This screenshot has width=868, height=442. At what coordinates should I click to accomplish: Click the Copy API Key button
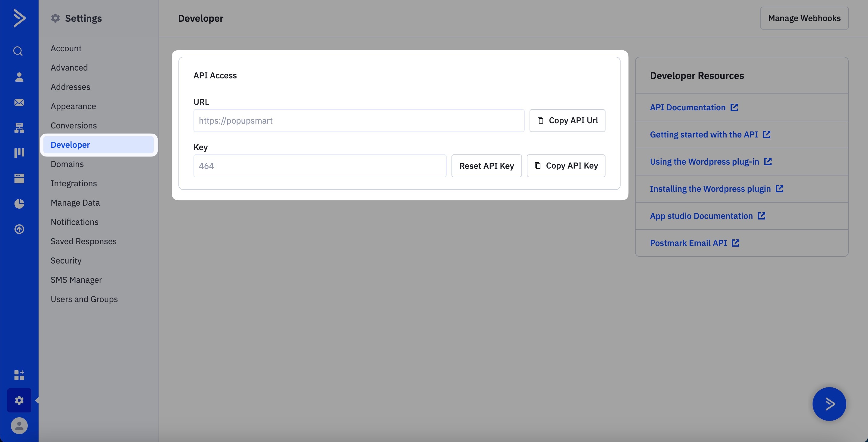click(565, 165)
